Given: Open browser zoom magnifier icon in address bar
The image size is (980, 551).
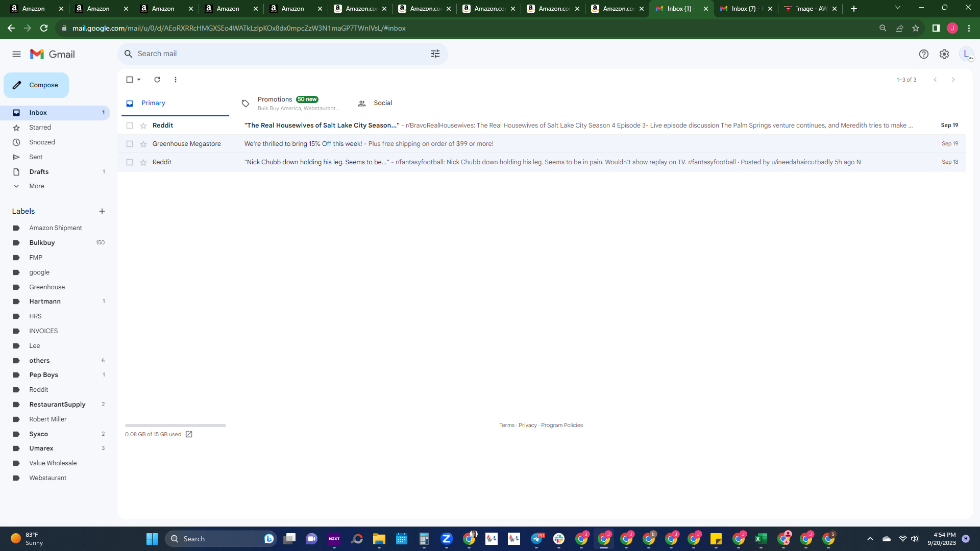Looking at the screenshot, I should pyautogui.click(x=883, y=28).
